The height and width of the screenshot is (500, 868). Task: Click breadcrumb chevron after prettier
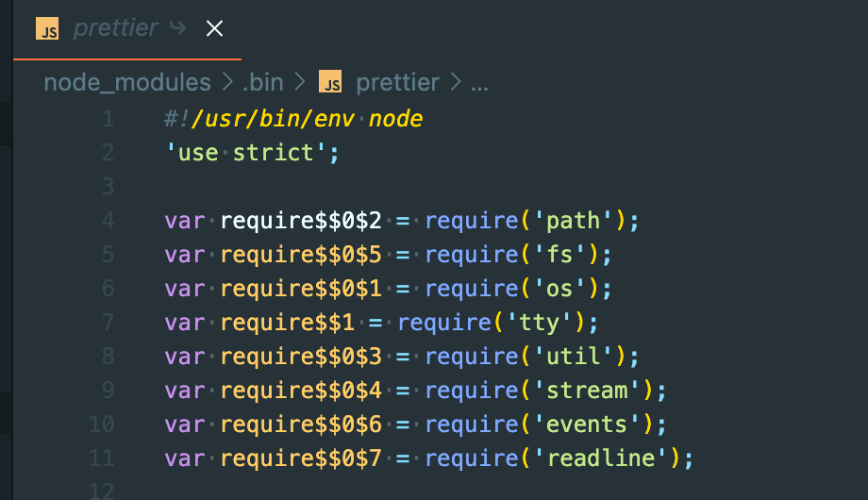pyautogui.click(x=456, y=82)
